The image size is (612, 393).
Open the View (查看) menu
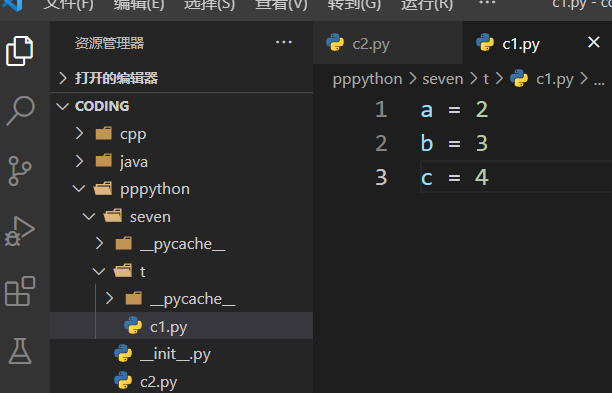tap(281, 5)
